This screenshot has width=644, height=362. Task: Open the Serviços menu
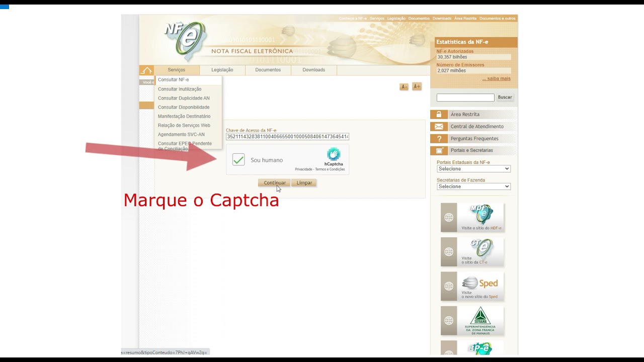pos(177,70)
